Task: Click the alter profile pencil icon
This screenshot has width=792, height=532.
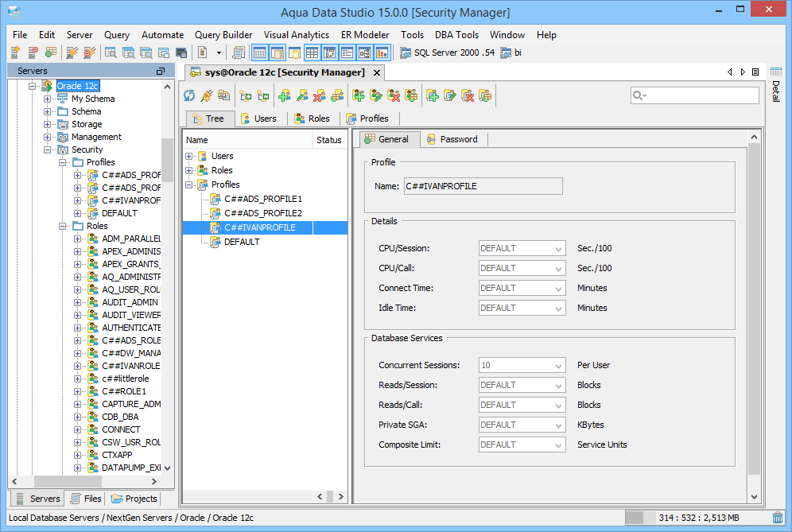Action: pyautogui.click(x=450, y=95)
